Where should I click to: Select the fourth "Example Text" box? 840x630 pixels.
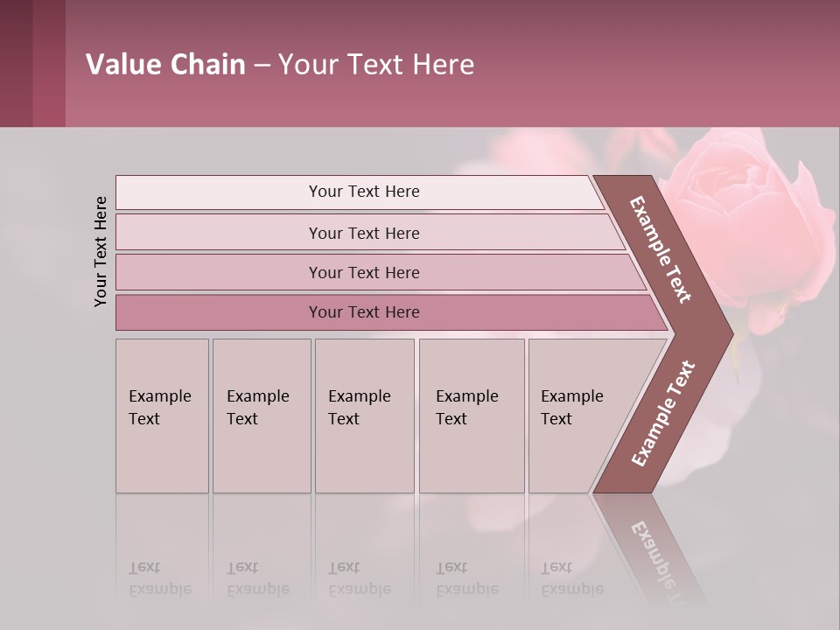tap(471, 408)
